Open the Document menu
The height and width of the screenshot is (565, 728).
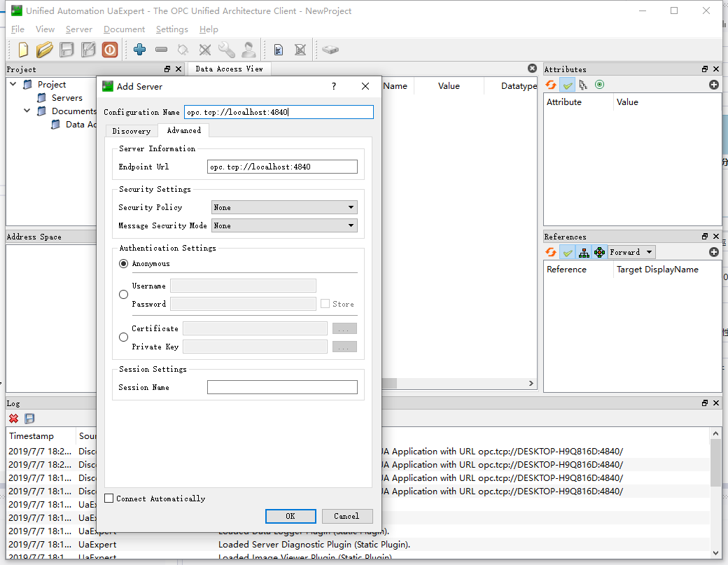(x=124, y=29)
